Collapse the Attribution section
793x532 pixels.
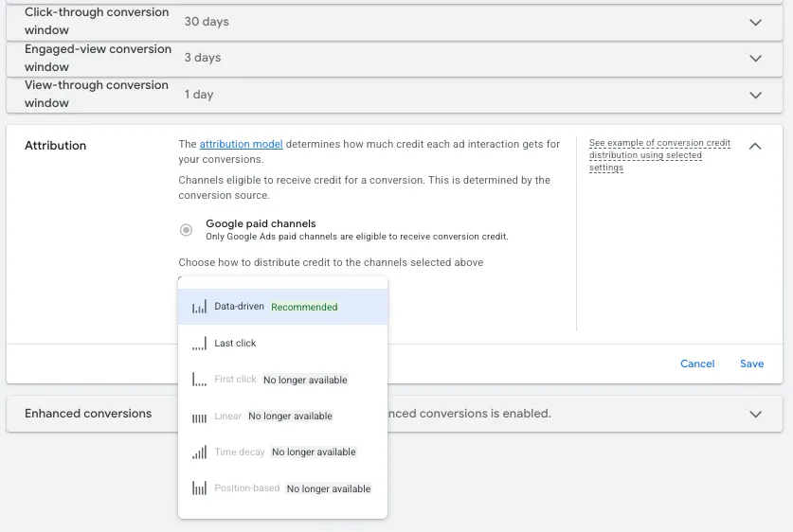coord(755,146)
